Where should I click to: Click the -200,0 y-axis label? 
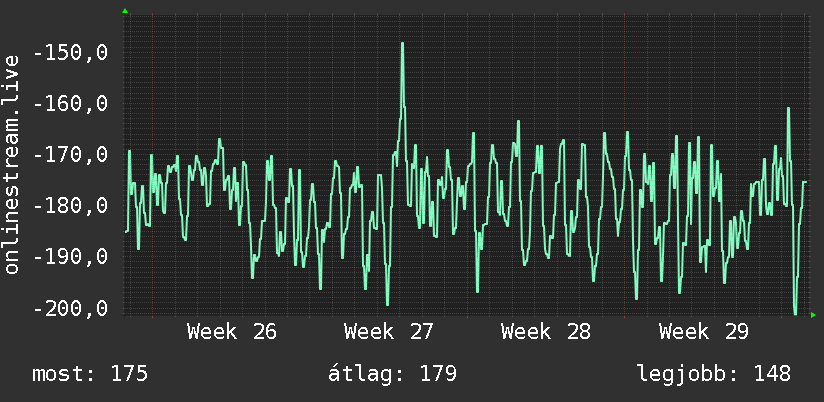point(70,308)
